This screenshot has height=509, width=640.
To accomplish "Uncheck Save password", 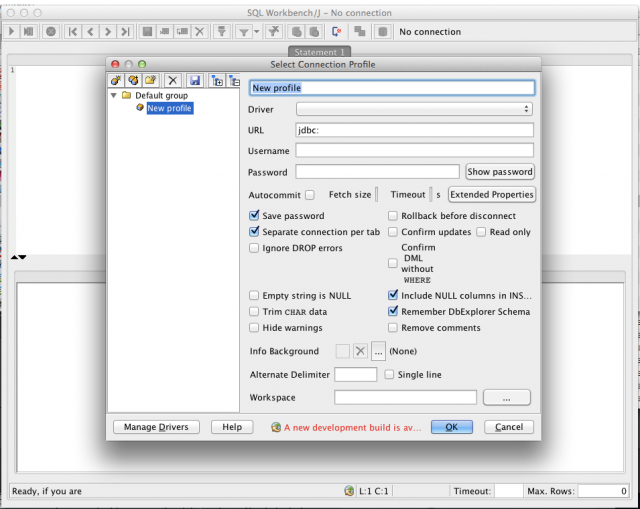I will click(x=254, y=215).
